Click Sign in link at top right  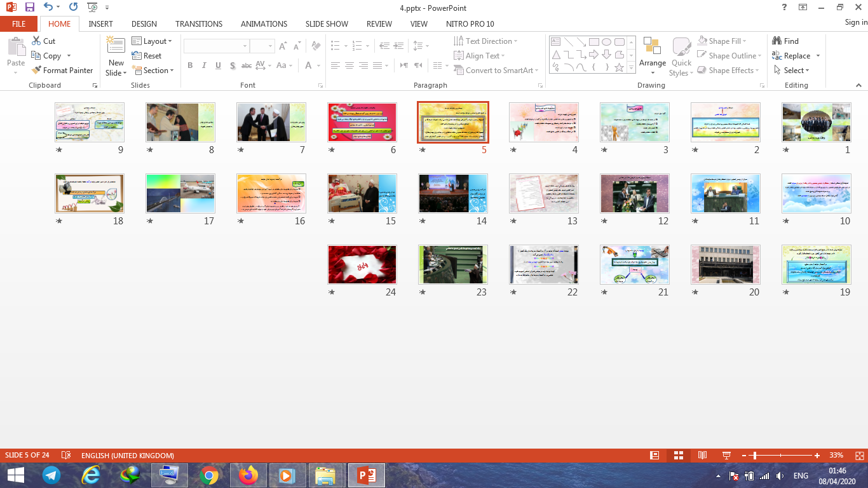855,22
